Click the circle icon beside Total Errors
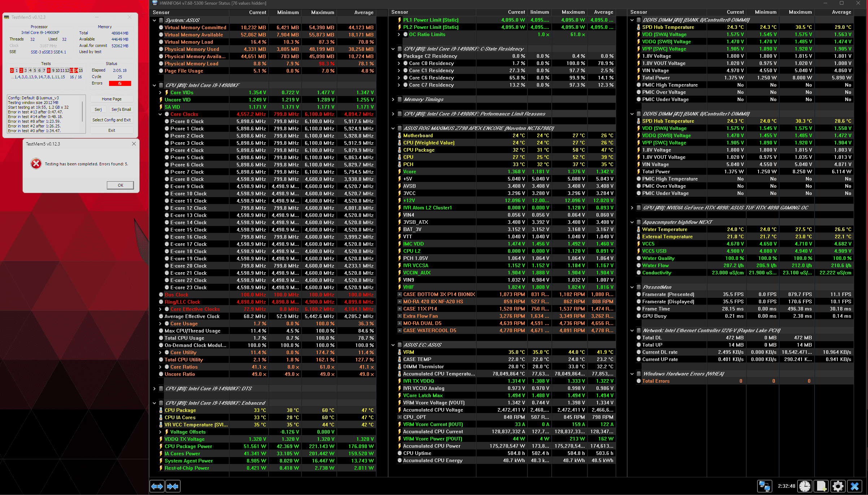This screenshot has width=868, height=495. click(x=638, y=381)
